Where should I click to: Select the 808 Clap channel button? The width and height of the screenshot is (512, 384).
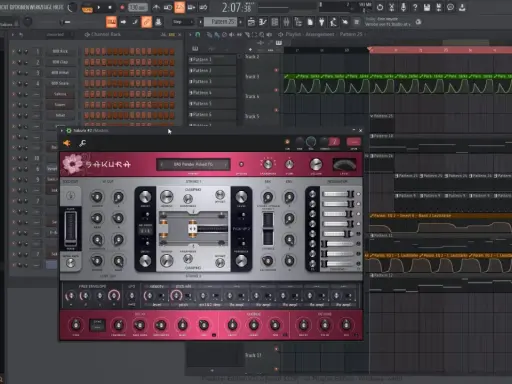click(x=60, y=62)
